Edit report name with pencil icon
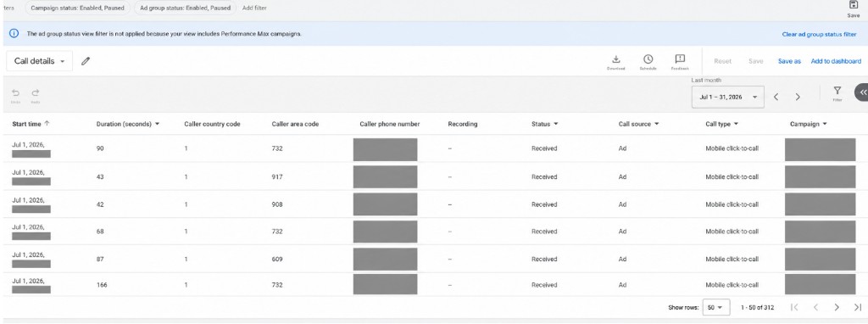Screen dimensions: 868x324 86,61
